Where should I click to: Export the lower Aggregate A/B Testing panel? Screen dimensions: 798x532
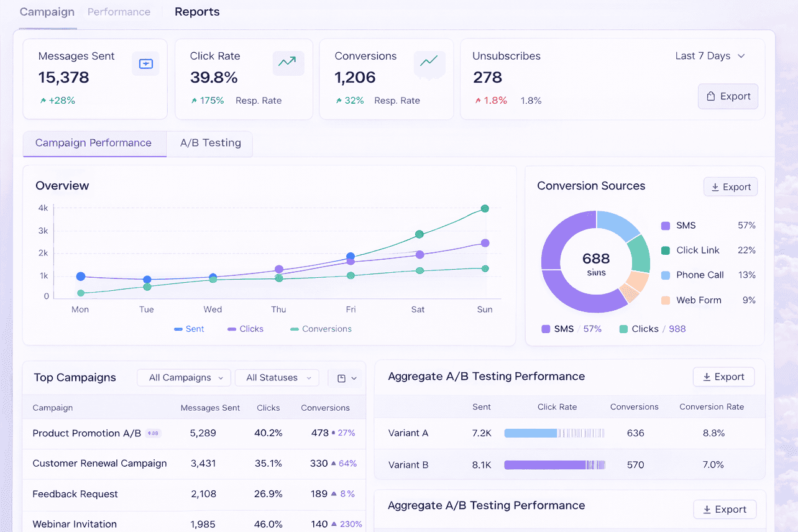725,510
